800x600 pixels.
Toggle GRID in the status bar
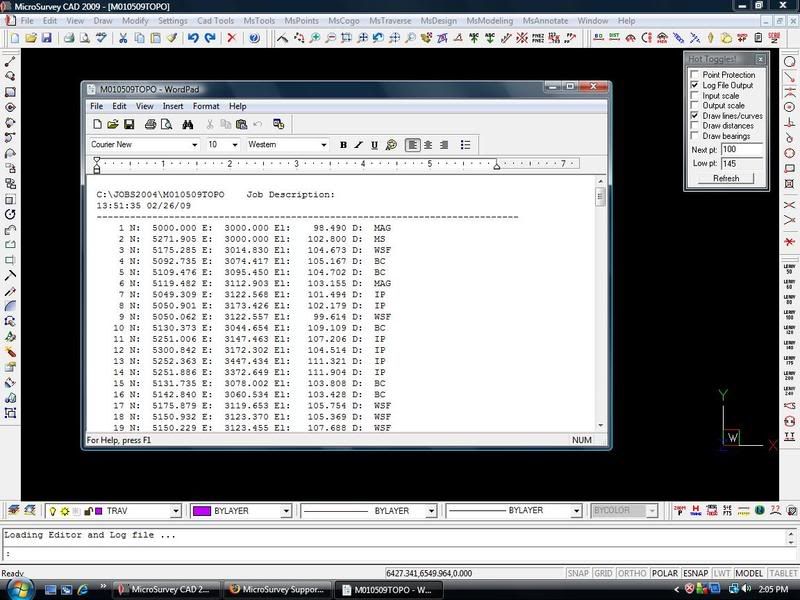pos(603,573)
